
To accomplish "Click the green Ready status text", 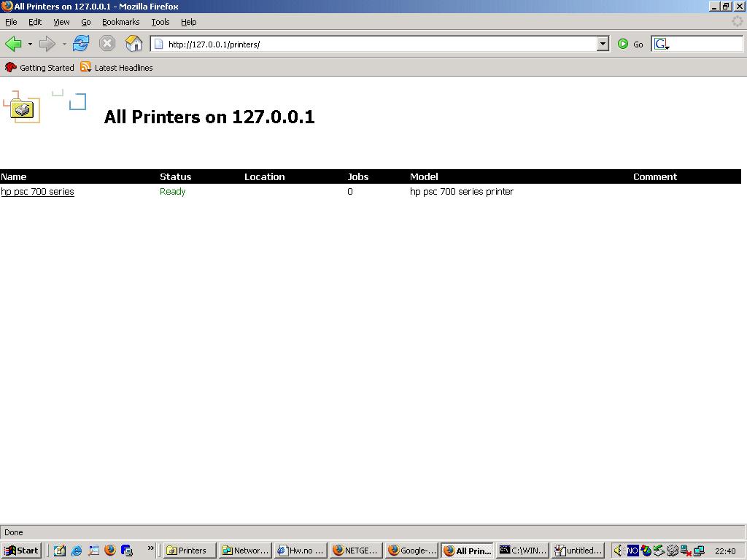I will 172,192.
